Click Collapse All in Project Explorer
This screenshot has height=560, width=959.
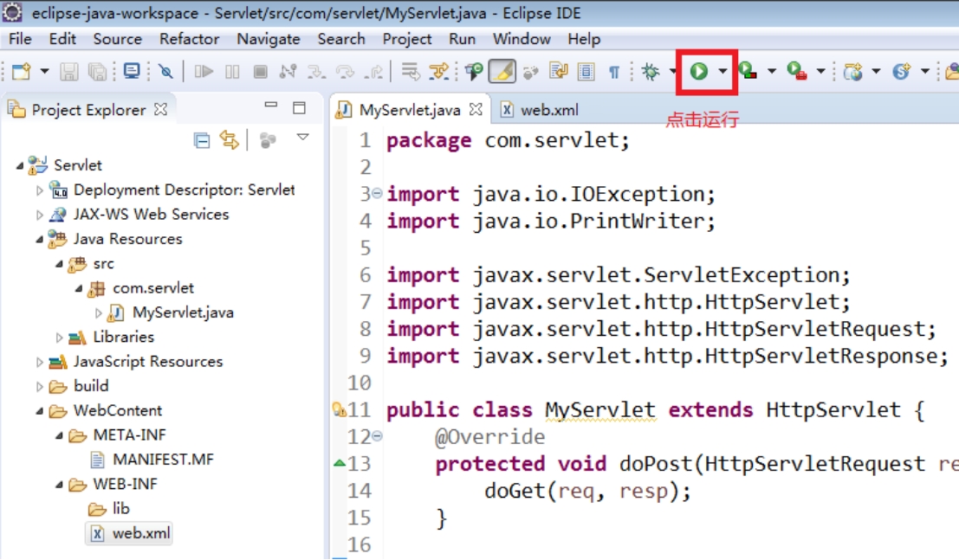[x=202, y=140]
